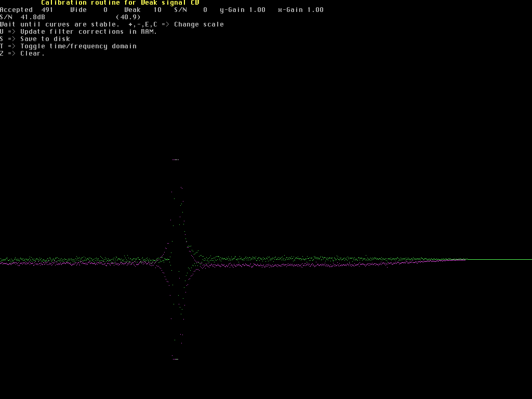The width and height of the screenshot is (532, 399).
Task: Click the 'Weak 10' status value
Action: (x=143, y=10)
